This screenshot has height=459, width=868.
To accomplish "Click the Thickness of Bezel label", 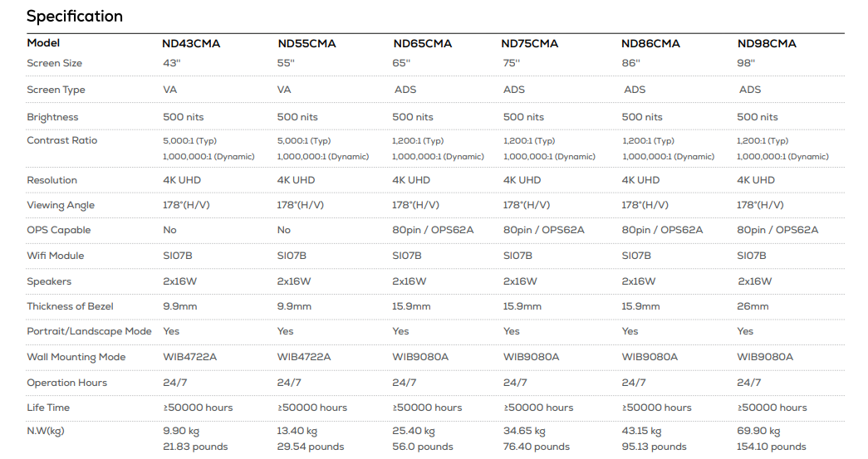I will 74,306.
